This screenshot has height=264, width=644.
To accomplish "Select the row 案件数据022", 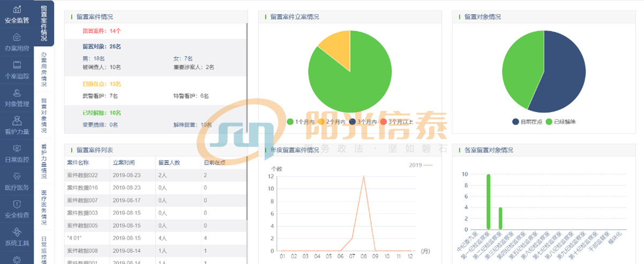I will tap(155, 175).
